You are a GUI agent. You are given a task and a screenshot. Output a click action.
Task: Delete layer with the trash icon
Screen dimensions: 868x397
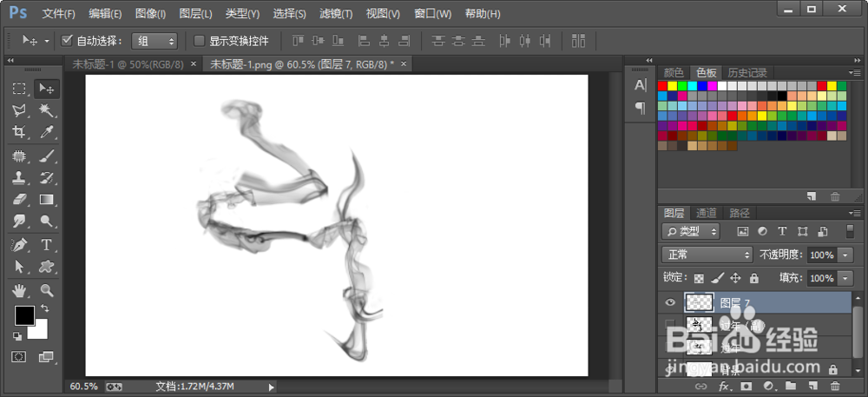tap(835, 386)
